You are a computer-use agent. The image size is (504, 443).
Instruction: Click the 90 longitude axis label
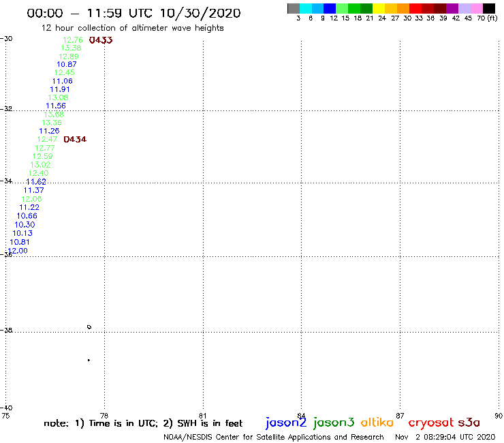point(499,416)
